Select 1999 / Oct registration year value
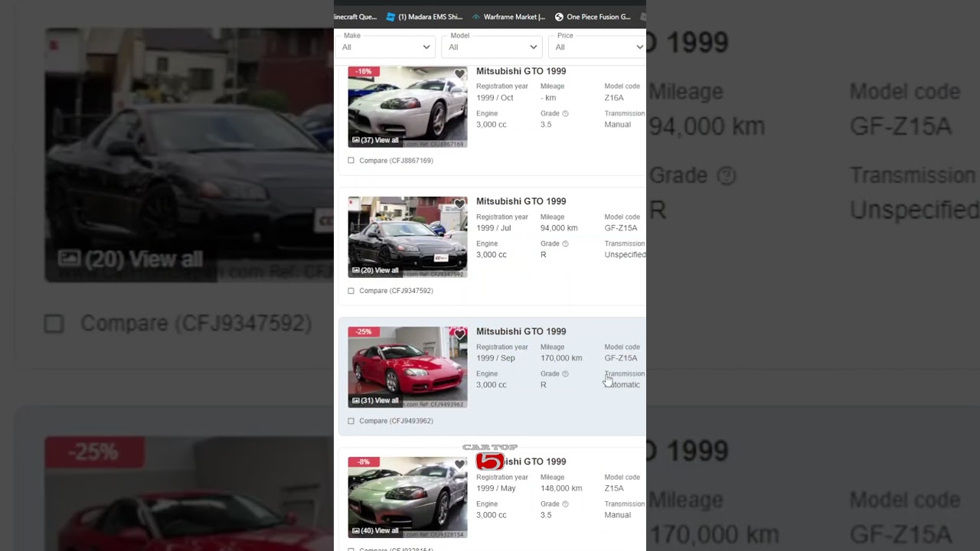Viewport: 980px width, 551px height. pos(495,98)
